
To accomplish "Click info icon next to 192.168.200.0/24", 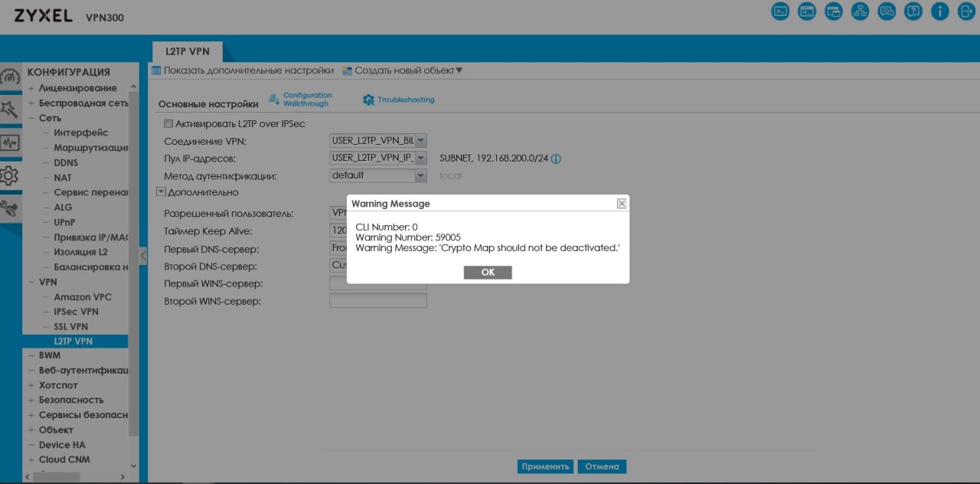I will pos(556,159).
